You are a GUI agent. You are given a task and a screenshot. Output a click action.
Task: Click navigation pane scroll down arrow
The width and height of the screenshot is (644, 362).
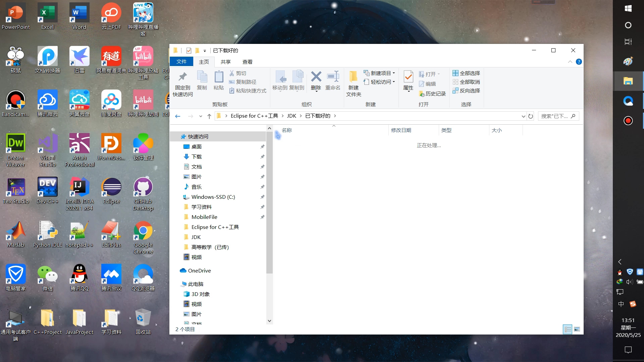(x=269, y=321)
